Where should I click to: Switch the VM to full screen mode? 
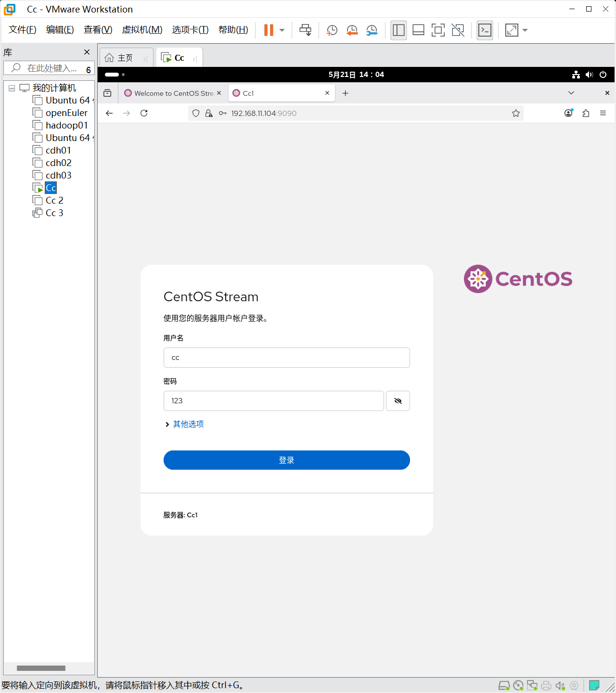coord(438,30)
